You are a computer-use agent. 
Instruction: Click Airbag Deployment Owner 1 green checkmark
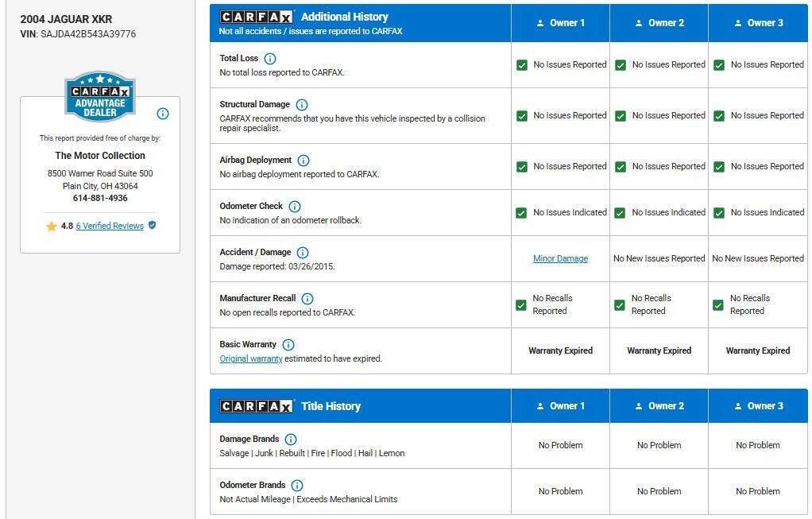[x=522, y=167]
